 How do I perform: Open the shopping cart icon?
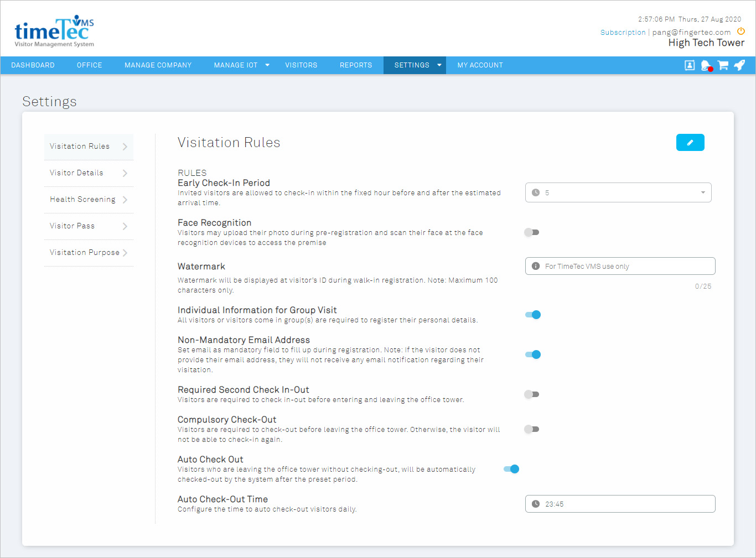[723, 65]
